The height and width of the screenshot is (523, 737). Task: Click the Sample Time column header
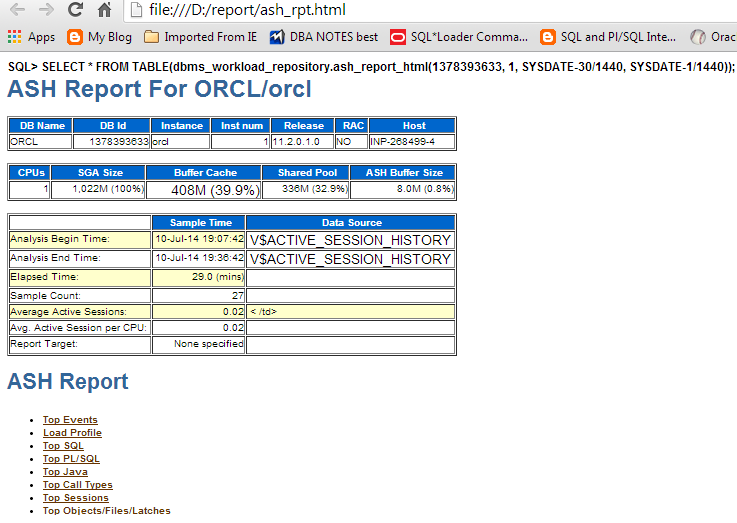tap(199, 223)
